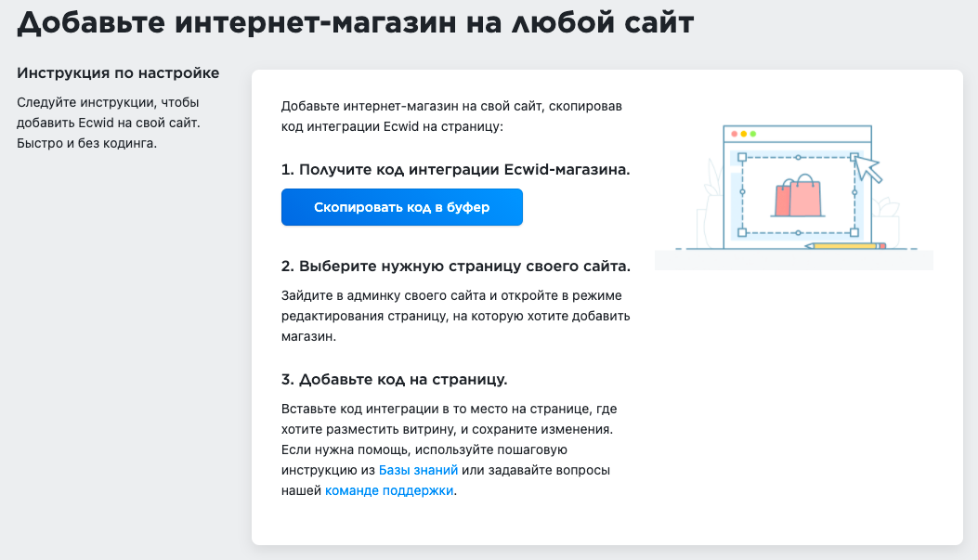Follow the 'команде поддержки' link
Viewport: 978px width, 560px height.
click(389, 490)
